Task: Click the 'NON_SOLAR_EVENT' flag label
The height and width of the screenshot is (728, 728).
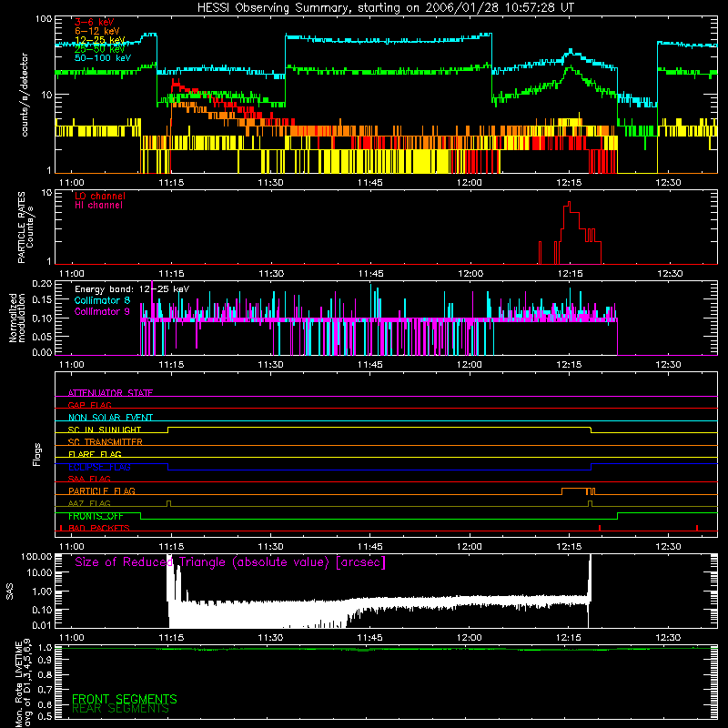Action: tap(110, 418)
